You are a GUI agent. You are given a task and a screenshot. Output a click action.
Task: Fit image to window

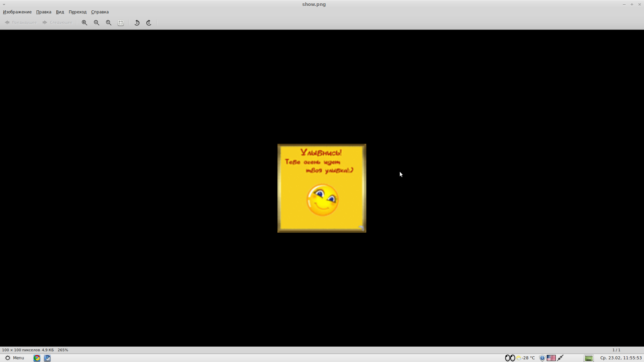click(121, 23)
